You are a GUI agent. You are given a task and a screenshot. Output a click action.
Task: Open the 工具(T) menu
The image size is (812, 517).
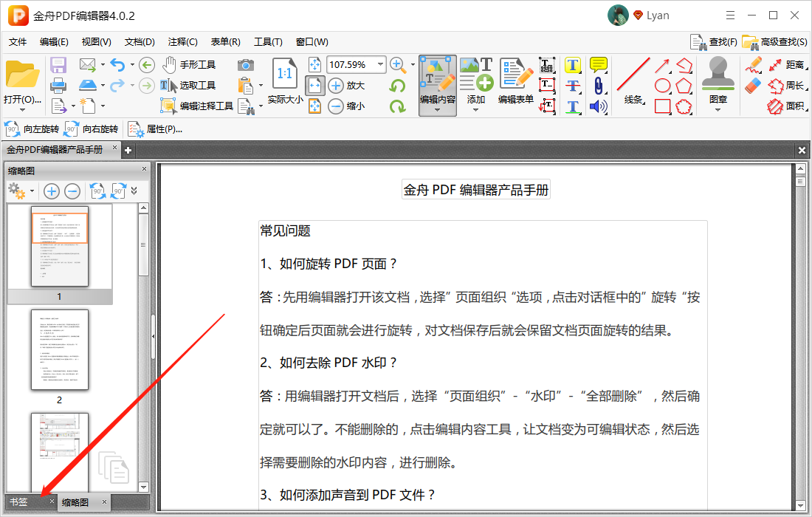[x=268, y=42]
